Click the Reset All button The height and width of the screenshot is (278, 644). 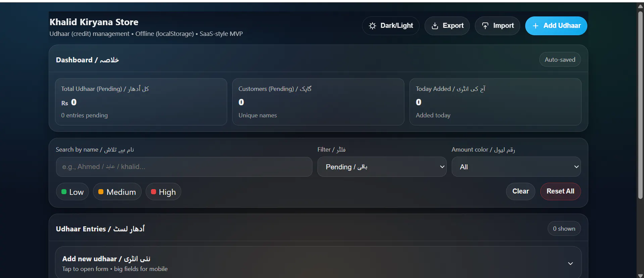pyautogui.click(x=560, y=191)
